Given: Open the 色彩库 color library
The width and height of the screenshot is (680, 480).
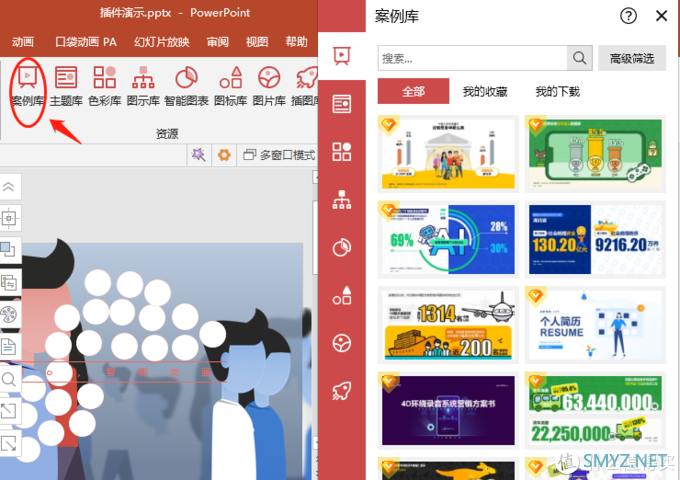Looking at the screenshot, I should [x=104, y=85].
